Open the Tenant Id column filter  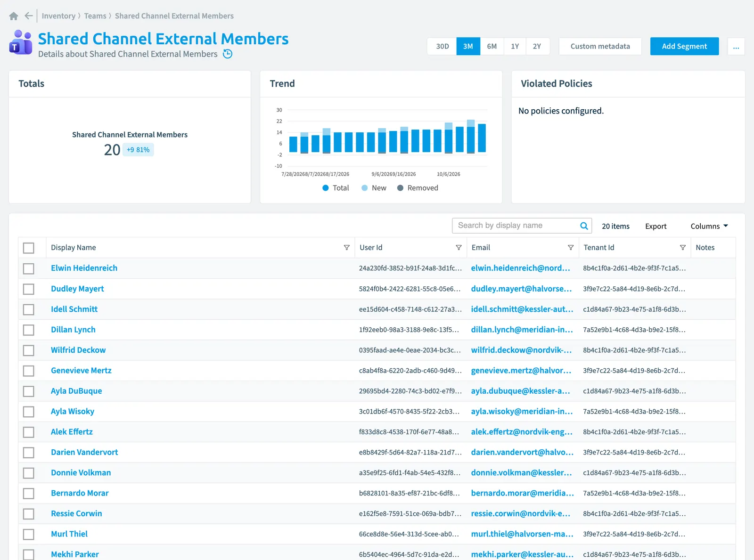tap(683, 248)
